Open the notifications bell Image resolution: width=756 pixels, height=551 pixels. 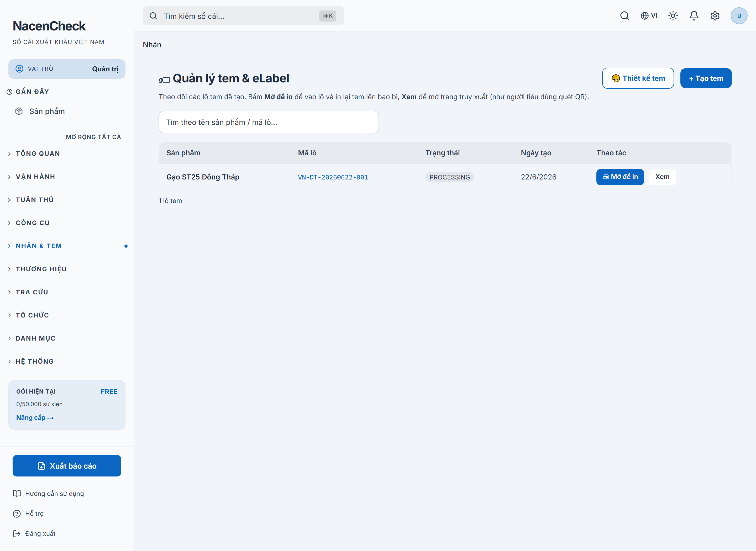[694, 16]
